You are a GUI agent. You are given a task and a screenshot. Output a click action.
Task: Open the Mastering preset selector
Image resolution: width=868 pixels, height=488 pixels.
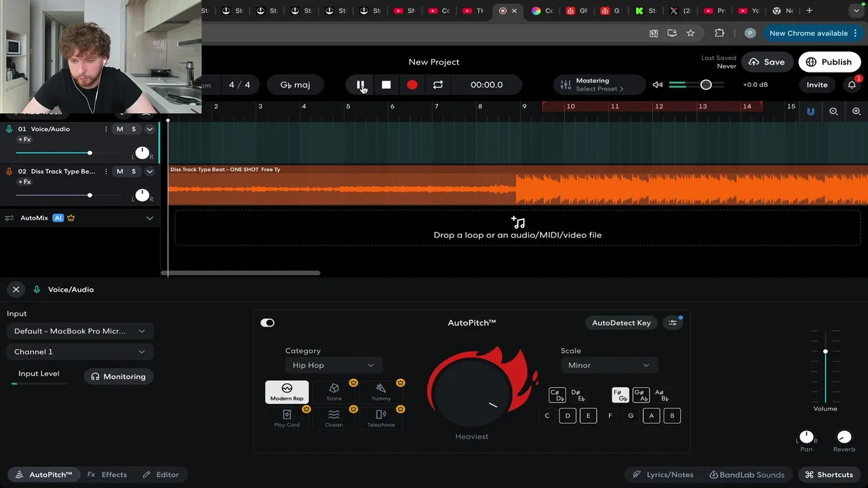pyautogui.click(x=599, y=85)
